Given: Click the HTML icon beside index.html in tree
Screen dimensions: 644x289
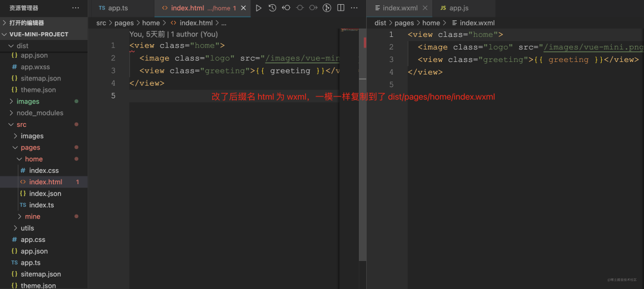Looking at the screenshot, I should pos(23,182).
